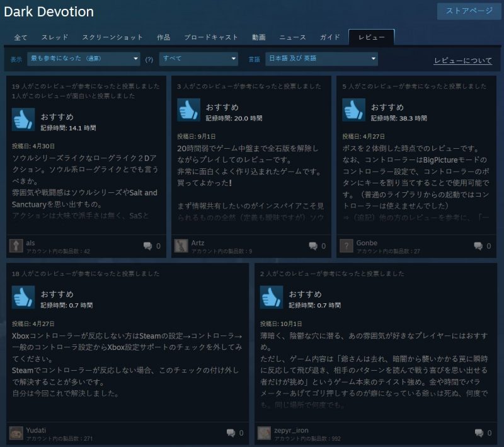
Task: Click review text starting ソウルシリーズライク
Action: (x=85, y=187)
